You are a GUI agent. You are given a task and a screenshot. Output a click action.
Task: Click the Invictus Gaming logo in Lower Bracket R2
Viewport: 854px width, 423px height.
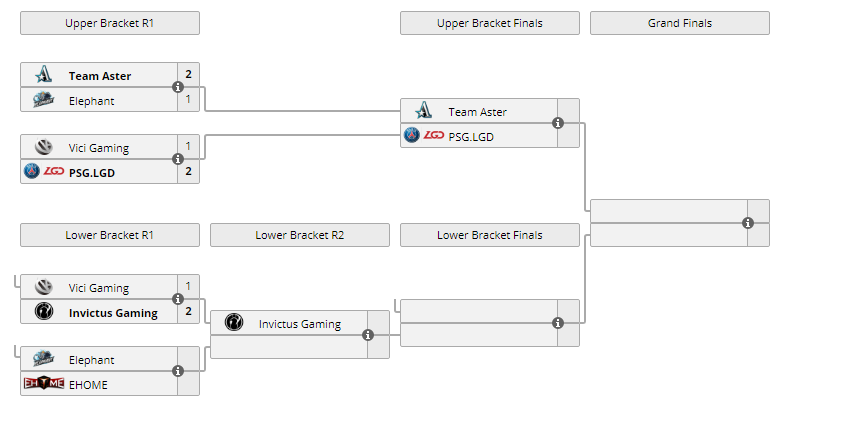pyautogui.click(x=233, y=323)
